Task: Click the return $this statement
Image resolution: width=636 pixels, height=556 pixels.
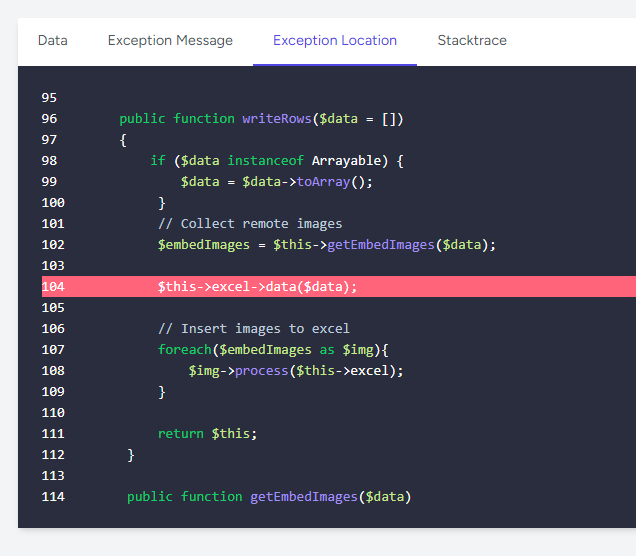Action: [x=207, y=434]
